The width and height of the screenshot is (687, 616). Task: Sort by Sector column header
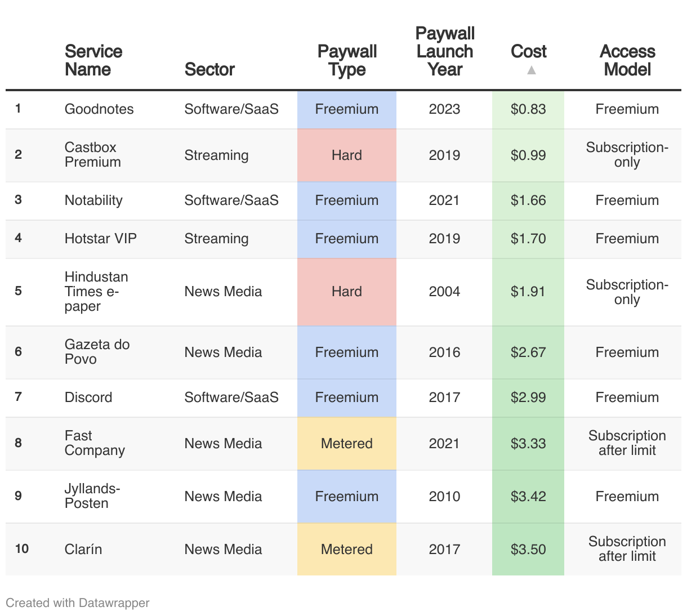click(x=209, y=69)
